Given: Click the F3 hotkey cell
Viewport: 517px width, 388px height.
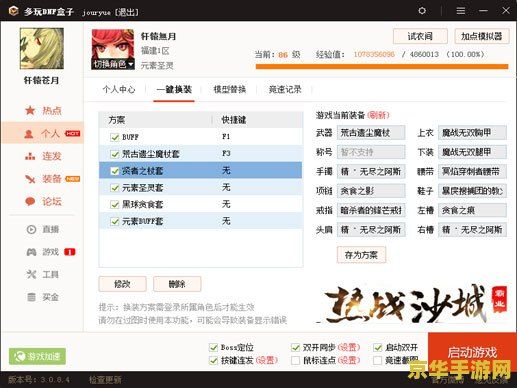Looking at the screenshot, I should (x=226, y=153).
